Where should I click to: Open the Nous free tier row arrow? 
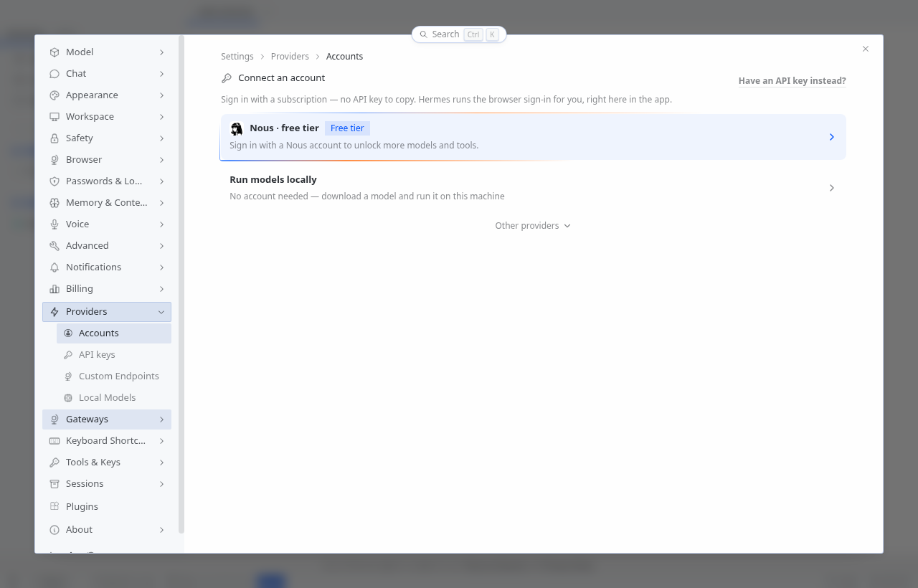[x=832, y=137]
